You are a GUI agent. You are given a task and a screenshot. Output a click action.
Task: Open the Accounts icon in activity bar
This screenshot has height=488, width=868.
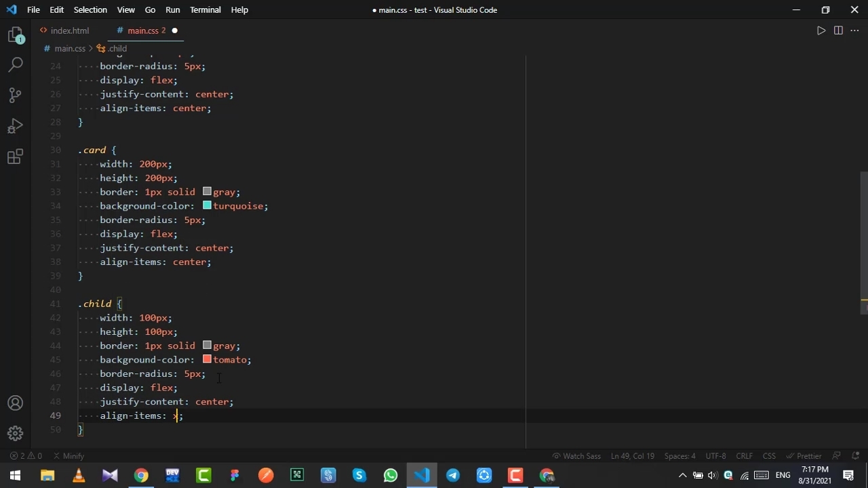(16, 403)
